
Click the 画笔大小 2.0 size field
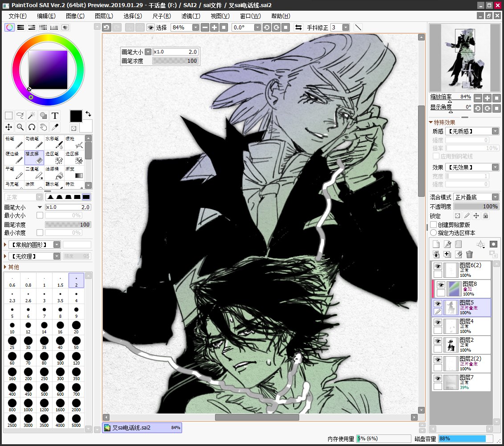point(68,207)
